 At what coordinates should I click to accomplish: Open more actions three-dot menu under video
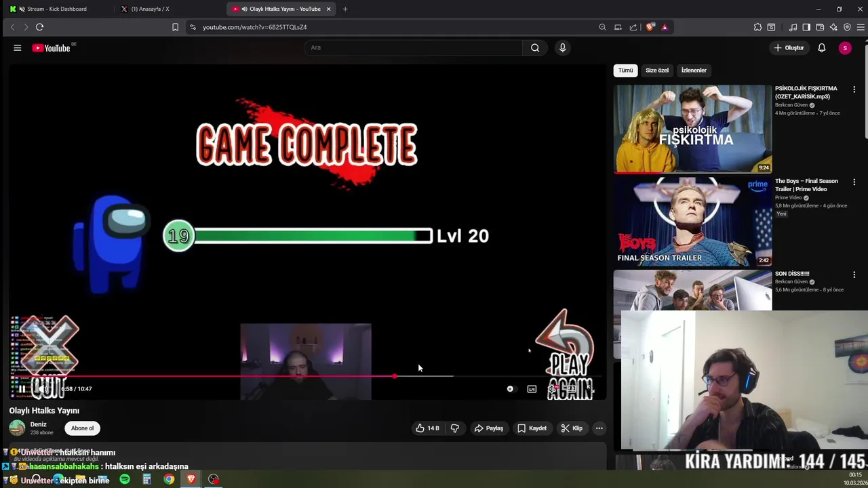(x=599, y=428)
